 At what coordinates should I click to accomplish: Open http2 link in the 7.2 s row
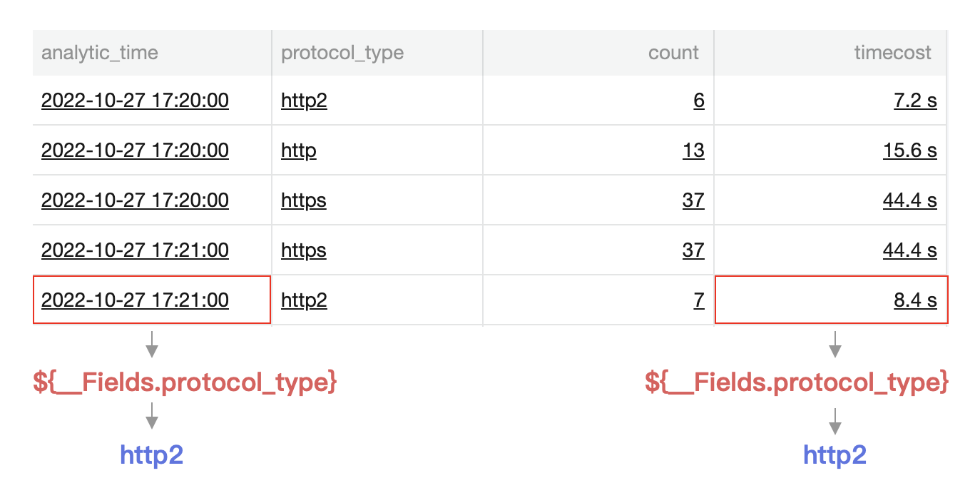(304, 101)
